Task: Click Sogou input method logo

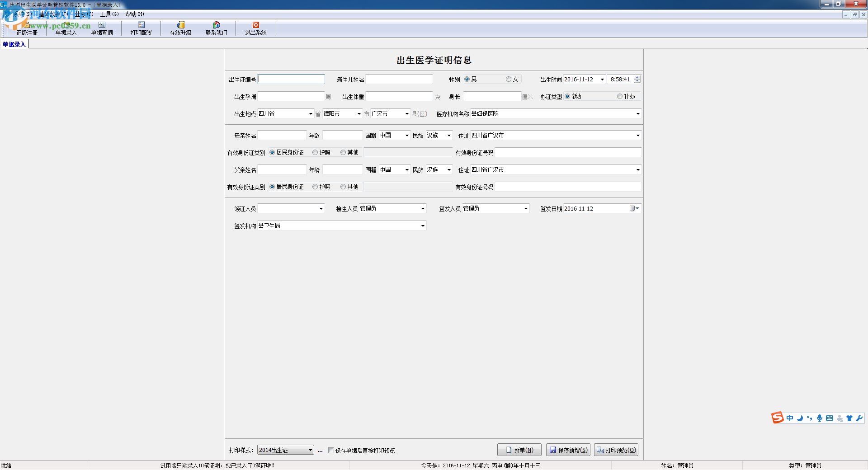Action: (778, 418)
